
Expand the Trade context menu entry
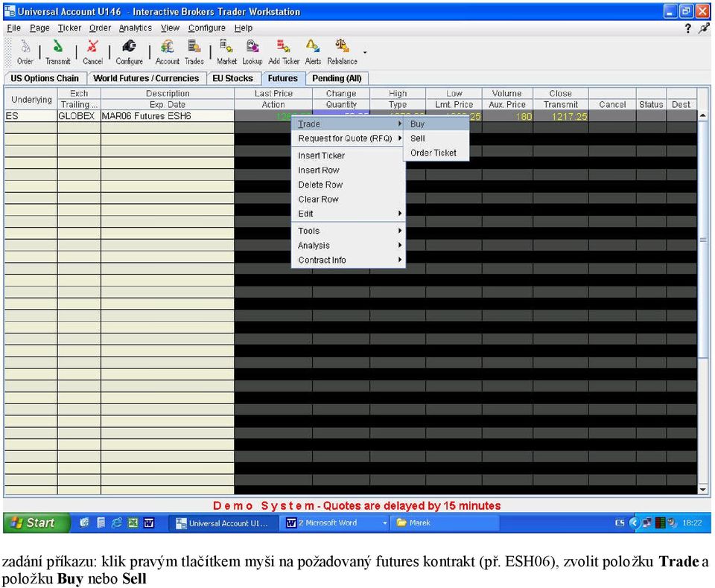coord(349,124)
